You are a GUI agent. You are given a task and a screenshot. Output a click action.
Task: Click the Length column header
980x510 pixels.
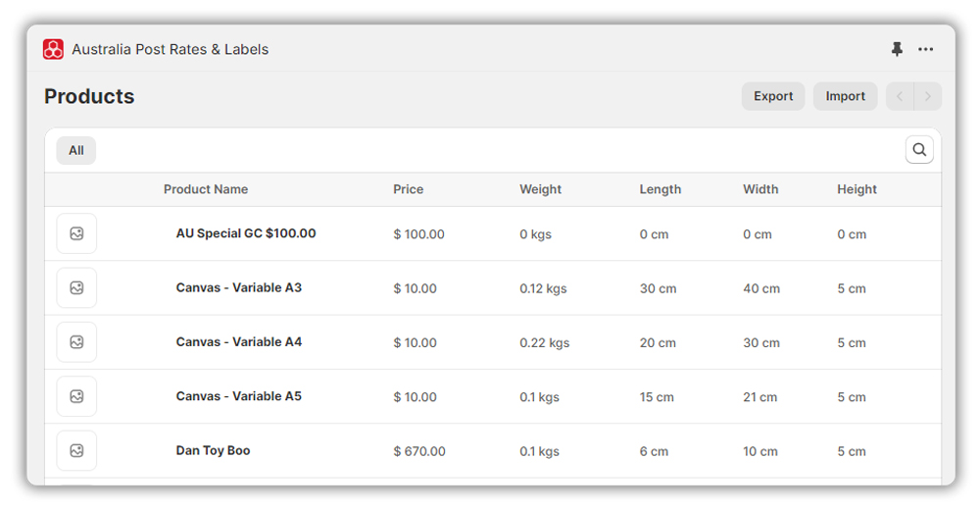(660, 189)
